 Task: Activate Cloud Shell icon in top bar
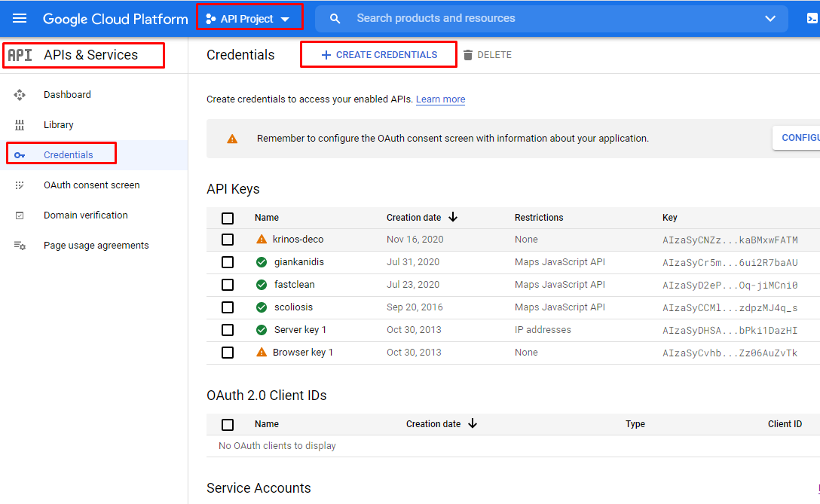click(812, 19)
